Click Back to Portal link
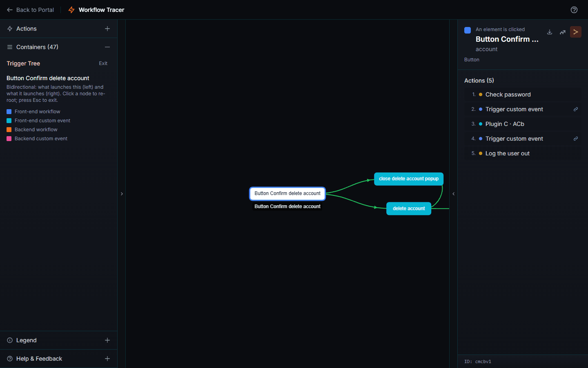 tap(30, 10)
